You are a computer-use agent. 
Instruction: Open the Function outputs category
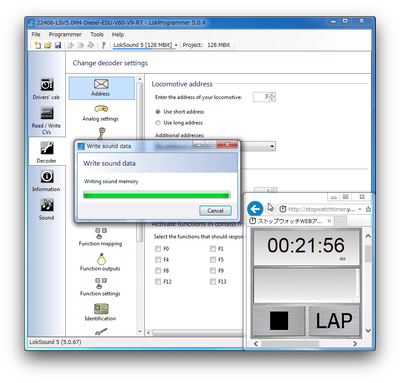click(x=100, y=262)
